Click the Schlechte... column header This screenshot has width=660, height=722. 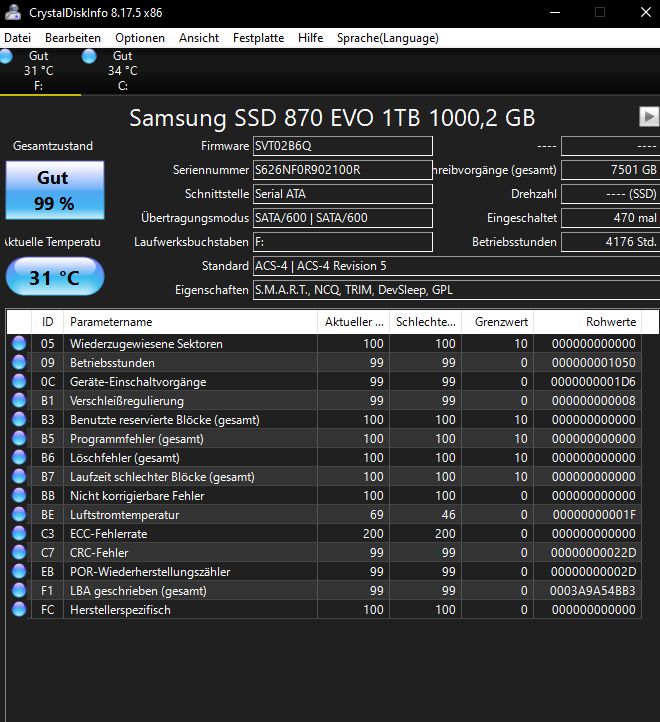[x=426, y=322]
